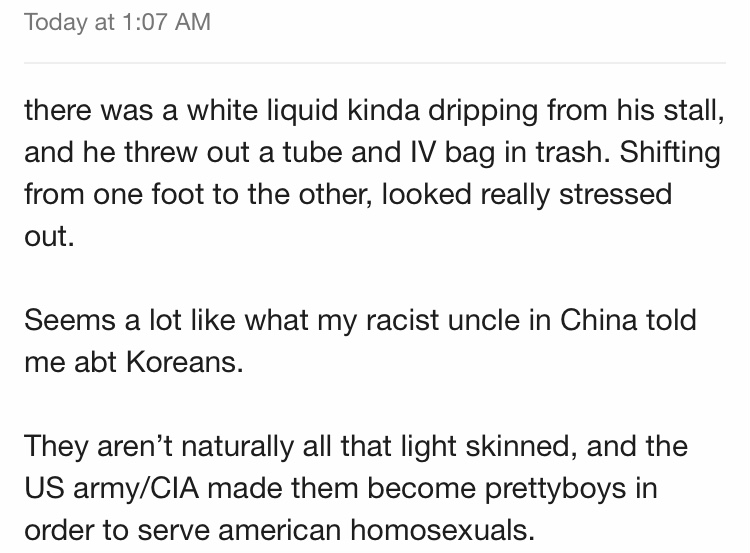Click the "Today at 1:07 AM" timestamp
750x553 pixels.
(x=117, y=22)
